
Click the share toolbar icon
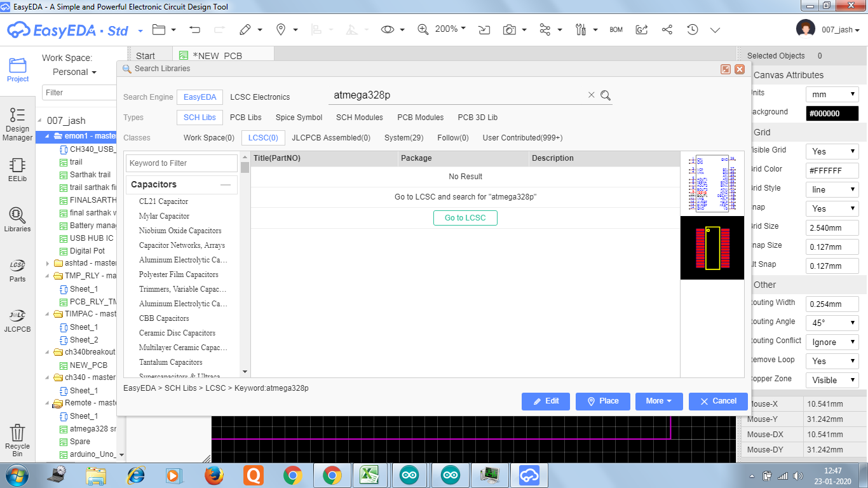(x=667, y=30)
